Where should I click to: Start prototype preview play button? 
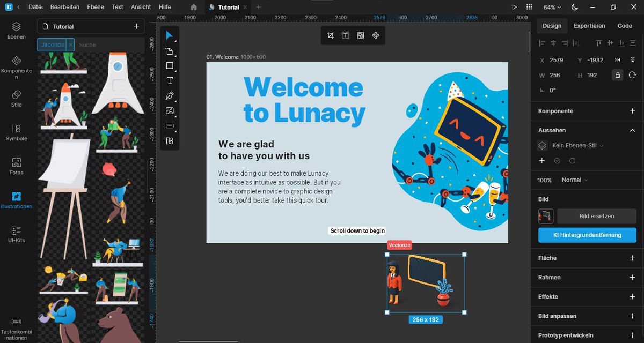514,7
